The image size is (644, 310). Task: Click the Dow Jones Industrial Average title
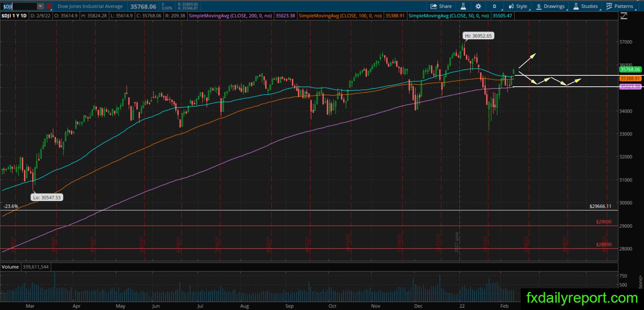(90, 6)
